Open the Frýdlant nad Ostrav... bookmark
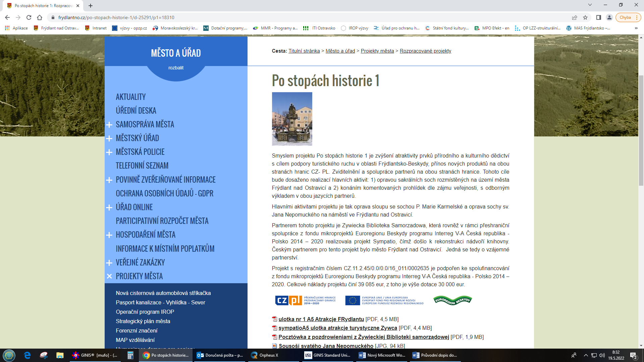The height and width of the screenshot is (362, 644). [56, 28]
